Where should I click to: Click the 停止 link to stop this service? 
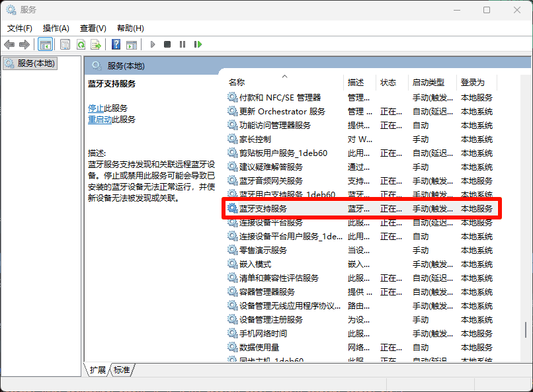(x=96, y=108)
